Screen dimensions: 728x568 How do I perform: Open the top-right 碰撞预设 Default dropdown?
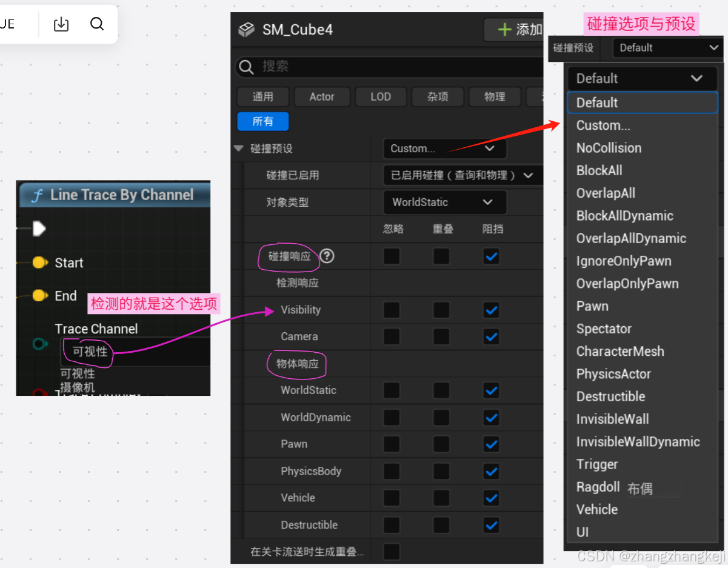tap(667, 48)
